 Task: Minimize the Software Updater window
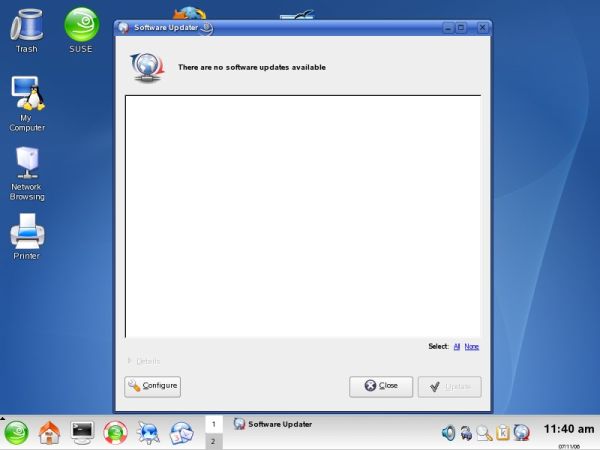[x=448, y=28]
